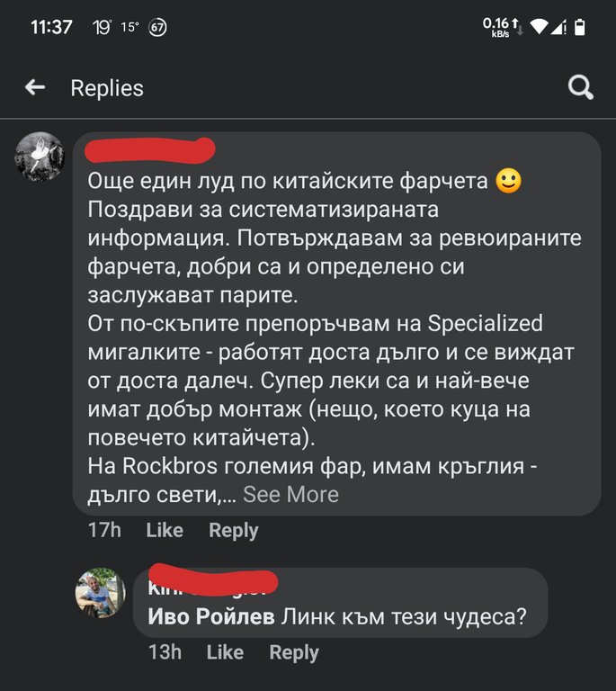Screen dimensions: 616x691
Task: Open the reply author's profile picture
Action: click(x=101, y=592)
